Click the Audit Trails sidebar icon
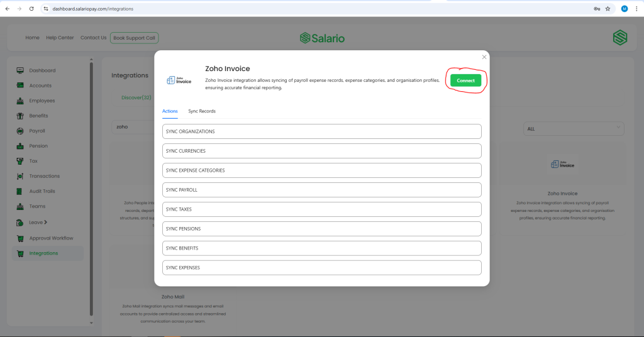Screen dimensions: 644x337 (19, 191)
